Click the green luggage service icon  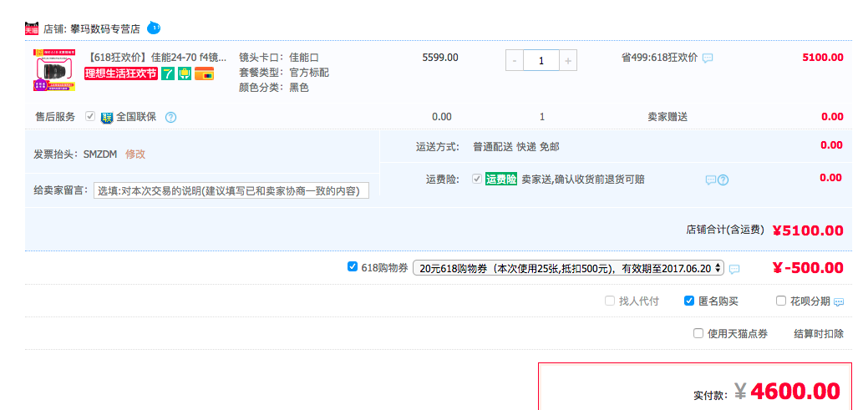[x=185, y=73]
